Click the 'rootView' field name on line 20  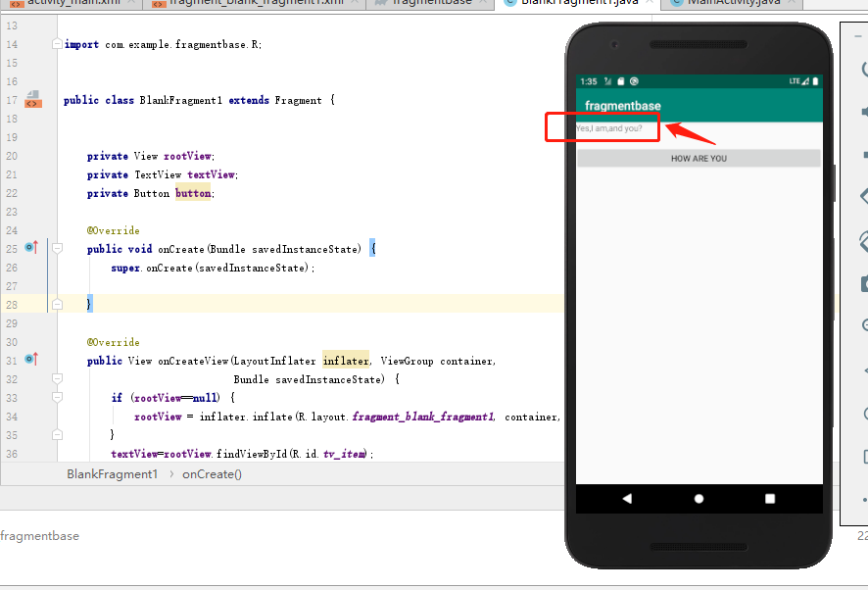(188, 156)
